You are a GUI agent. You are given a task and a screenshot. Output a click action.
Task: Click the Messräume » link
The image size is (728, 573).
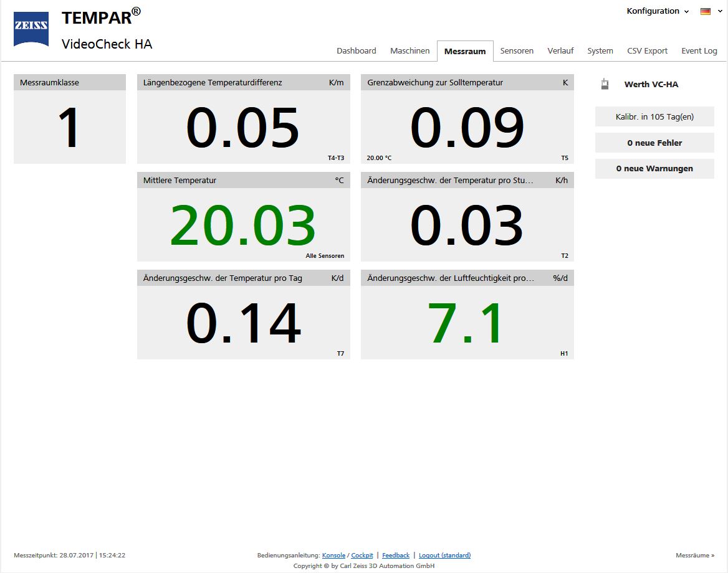(694, 556)
